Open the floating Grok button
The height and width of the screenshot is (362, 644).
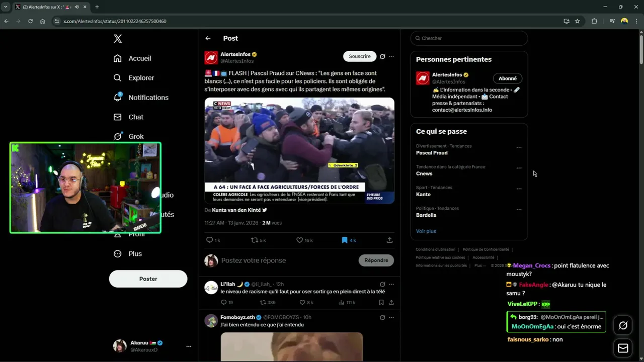click(623, 326)
